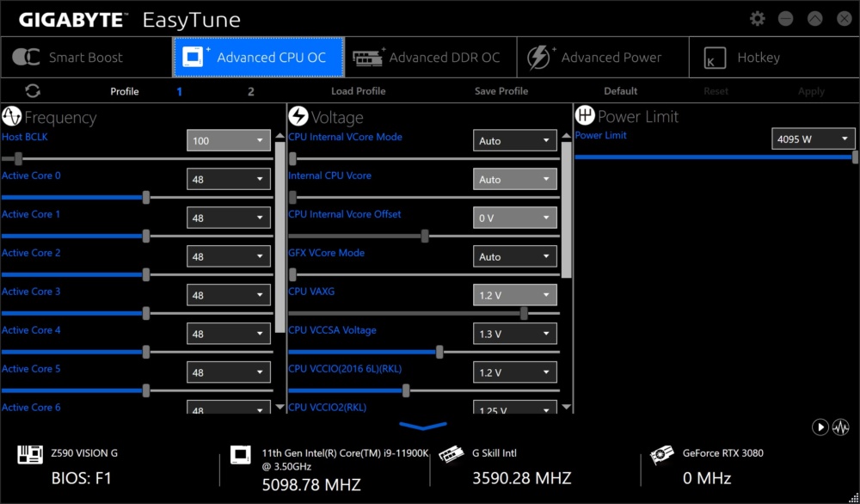Screen dimensions: 860x504
Task: Click the CPU Internal Vcore Offset slider handle
Action: (425, 237)
